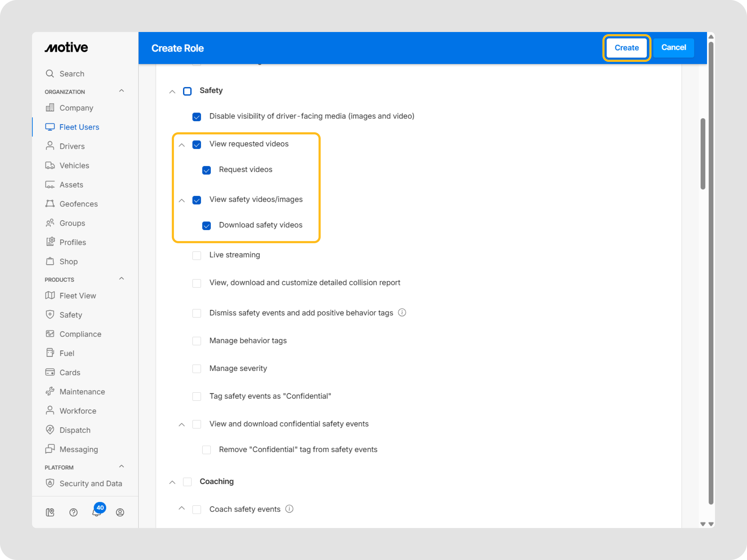Image resolution: width=747 pixels, height=560 pixels.
Task: Go to Fleet View in sidebar
Action: [78, 295]
